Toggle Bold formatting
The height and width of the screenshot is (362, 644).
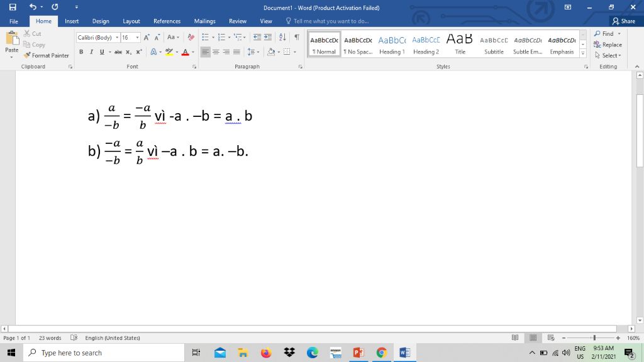click(x=81, y=52)
